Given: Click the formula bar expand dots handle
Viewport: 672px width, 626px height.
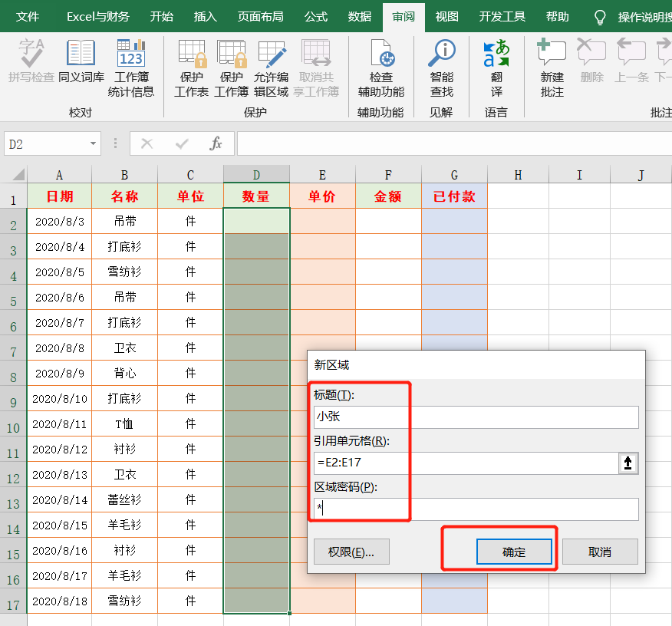Looking at the screenshot, I should click(115, 143).
